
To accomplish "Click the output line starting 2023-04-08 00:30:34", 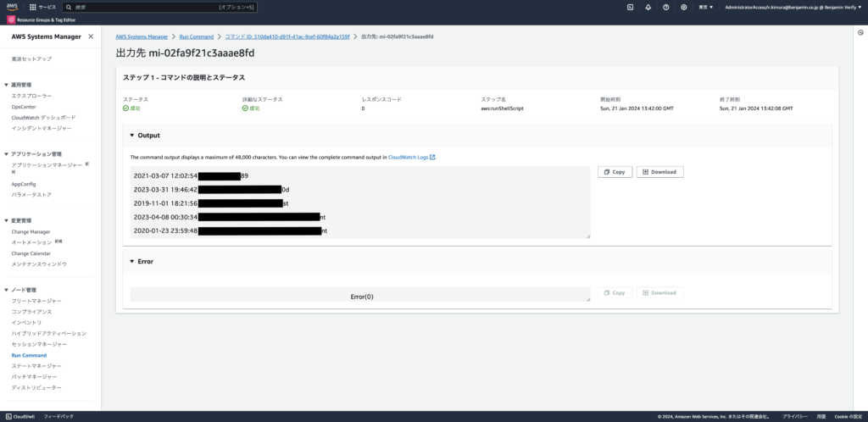I will [230, 217].
